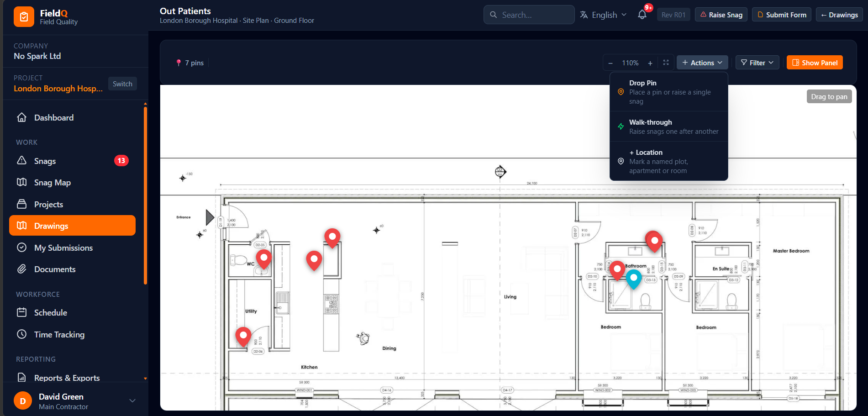This screenshot has height=416, width=868.
Task: Open the Dashboard page
Action: tap(72, 117)
